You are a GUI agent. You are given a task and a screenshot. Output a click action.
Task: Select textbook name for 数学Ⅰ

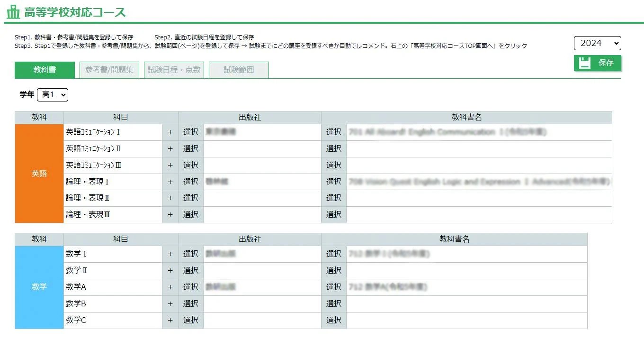334,254
